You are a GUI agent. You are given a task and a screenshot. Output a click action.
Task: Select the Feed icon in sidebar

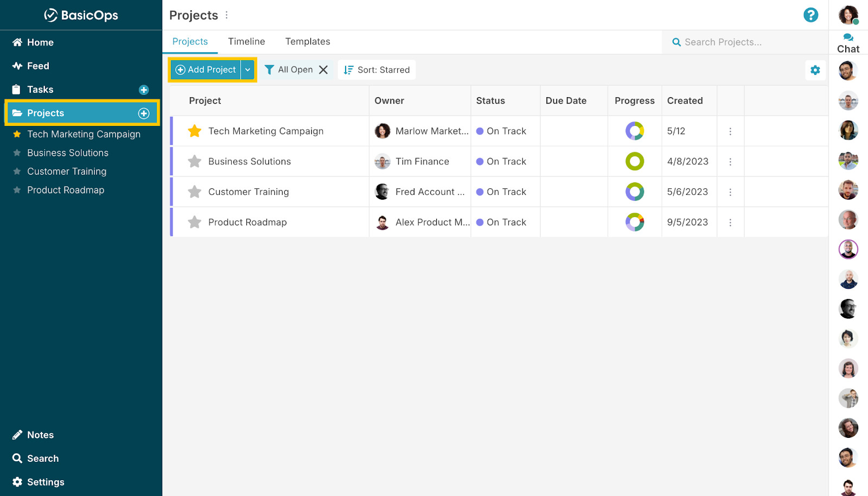pyautogui.click(x=17, y=66)
